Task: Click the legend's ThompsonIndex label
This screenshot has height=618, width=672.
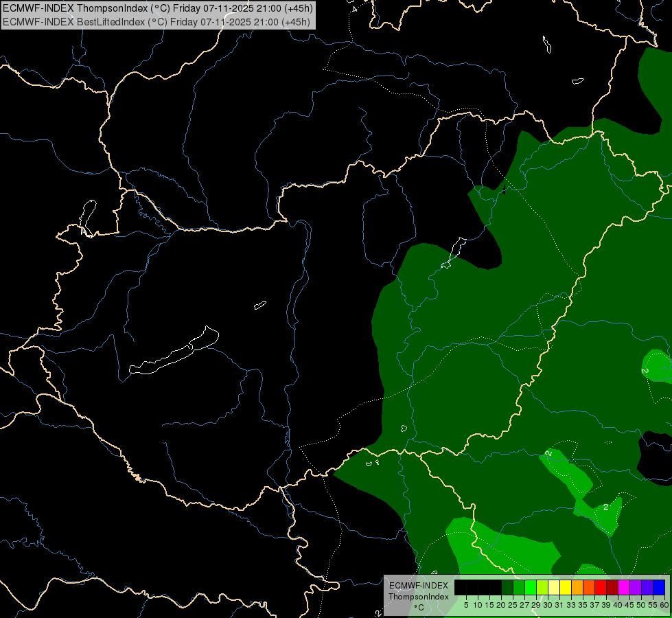Action: pyautogui.click(x=419, y=597)
